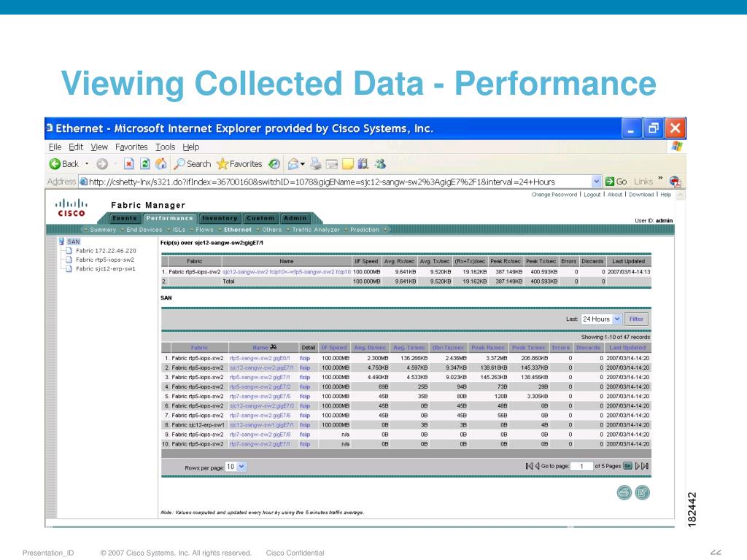Switch to the Admin tab
The image size is (747, 560).
(295, 218)
